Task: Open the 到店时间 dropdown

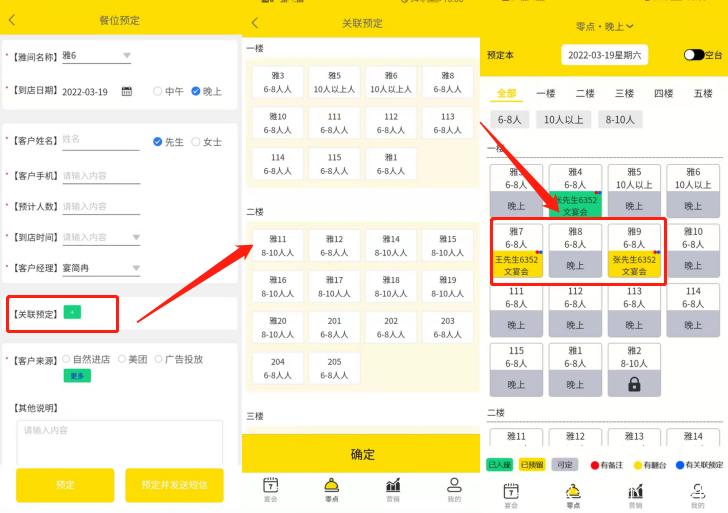Action: pos(101,237)
